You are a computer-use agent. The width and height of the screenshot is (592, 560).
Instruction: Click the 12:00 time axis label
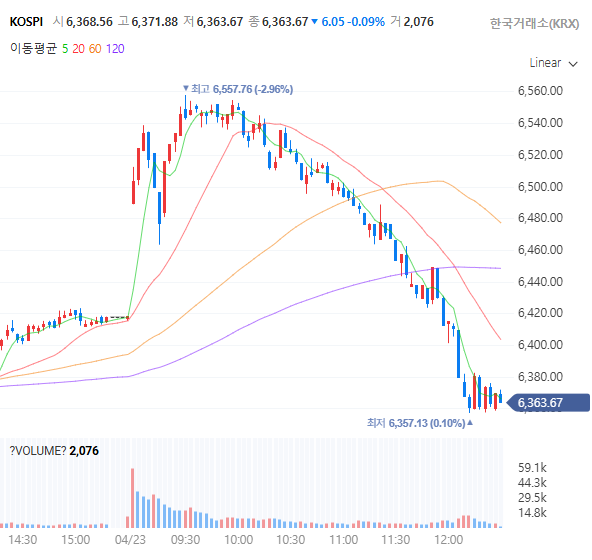coord(449,540)
